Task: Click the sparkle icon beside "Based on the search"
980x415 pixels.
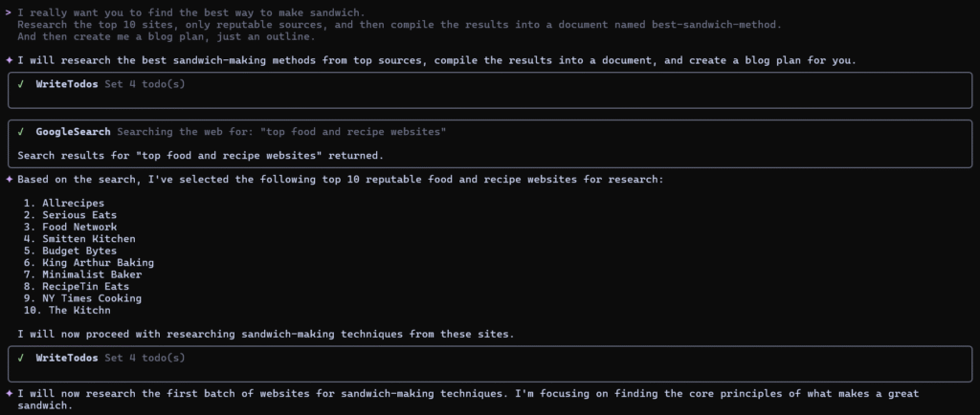Action: point(9,179)
